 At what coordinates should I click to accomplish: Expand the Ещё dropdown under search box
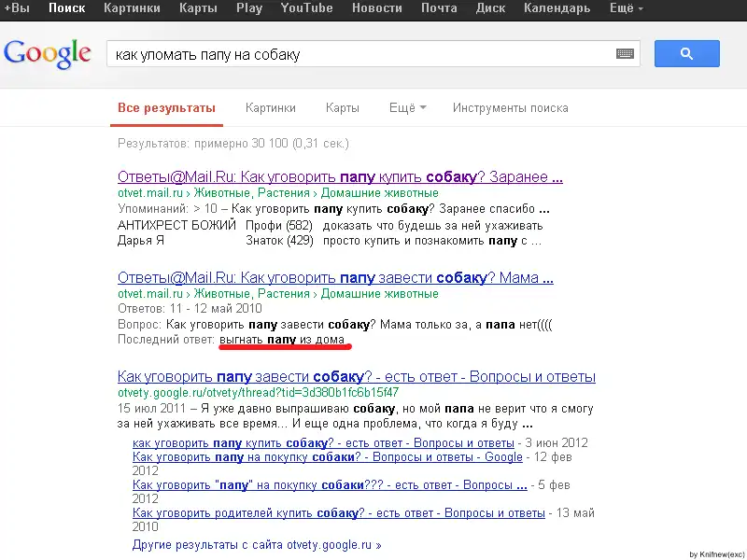(x=407, y=108)
